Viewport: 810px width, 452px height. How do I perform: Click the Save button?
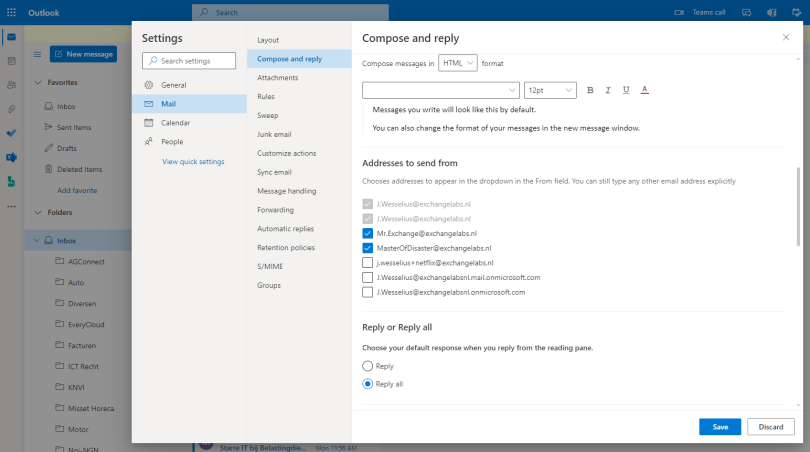click(720, 426)
